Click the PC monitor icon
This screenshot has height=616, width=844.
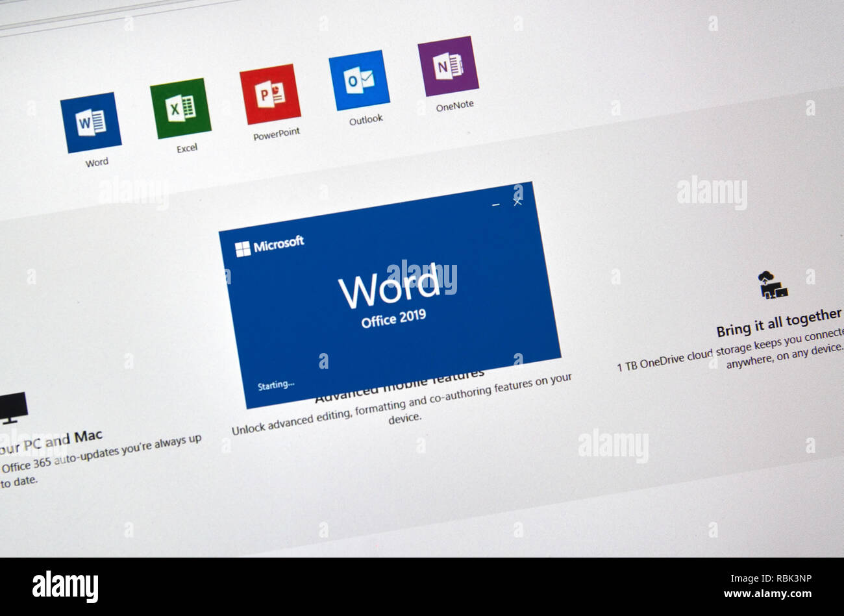(13, 408)
